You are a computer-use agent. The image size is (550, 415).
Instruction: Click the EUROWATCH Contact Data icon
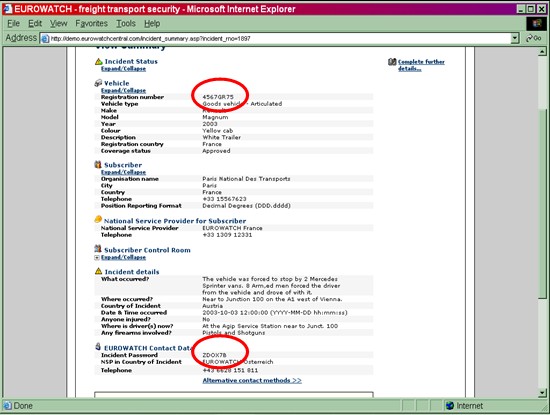(98, 347)
